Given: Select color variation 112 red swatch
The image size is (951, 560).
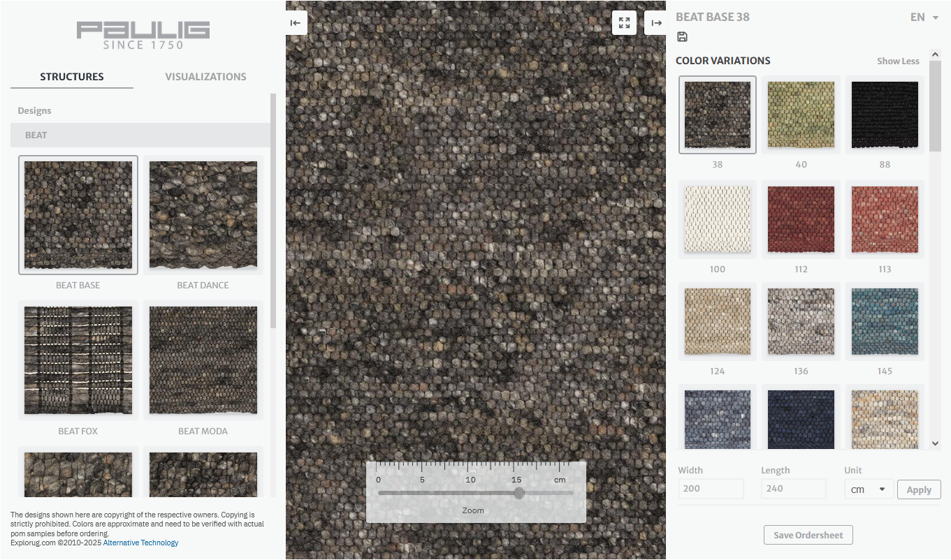Looking at the screenshot, I should [801, 219].
